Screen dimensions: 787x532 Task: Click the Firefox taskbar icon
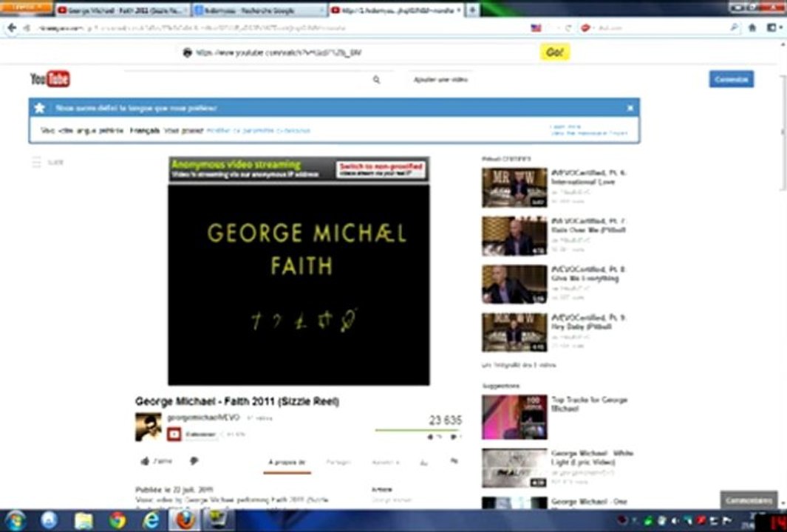pos(184,520)
